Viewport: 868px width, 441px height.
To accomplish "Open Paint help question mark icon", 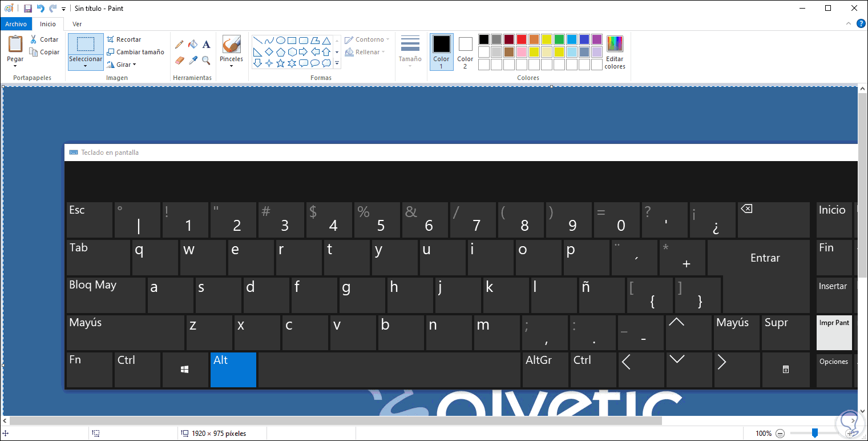I will tap(861, 23).
